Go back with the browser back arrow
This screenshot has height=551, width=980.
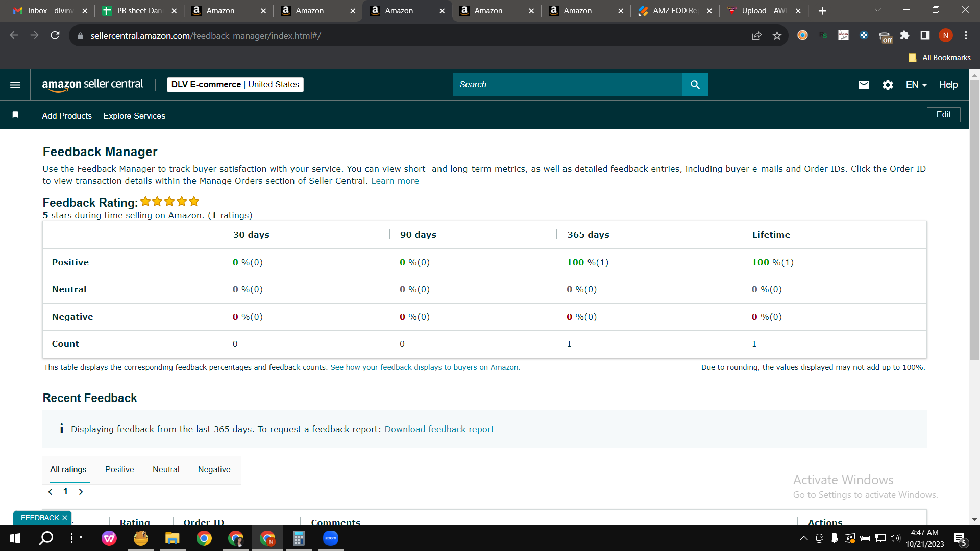[14, 35]
